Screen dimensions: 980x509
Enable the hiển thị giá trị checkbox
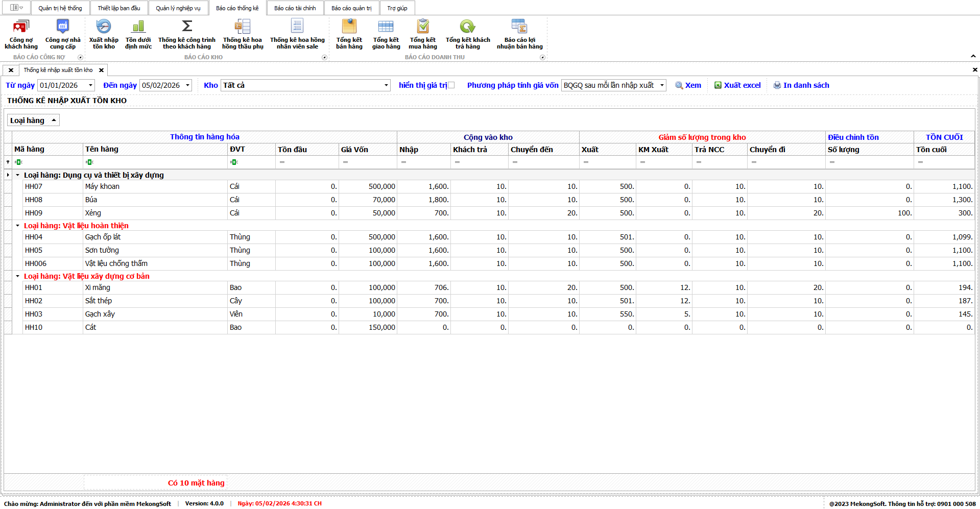[x=451, y=85]
